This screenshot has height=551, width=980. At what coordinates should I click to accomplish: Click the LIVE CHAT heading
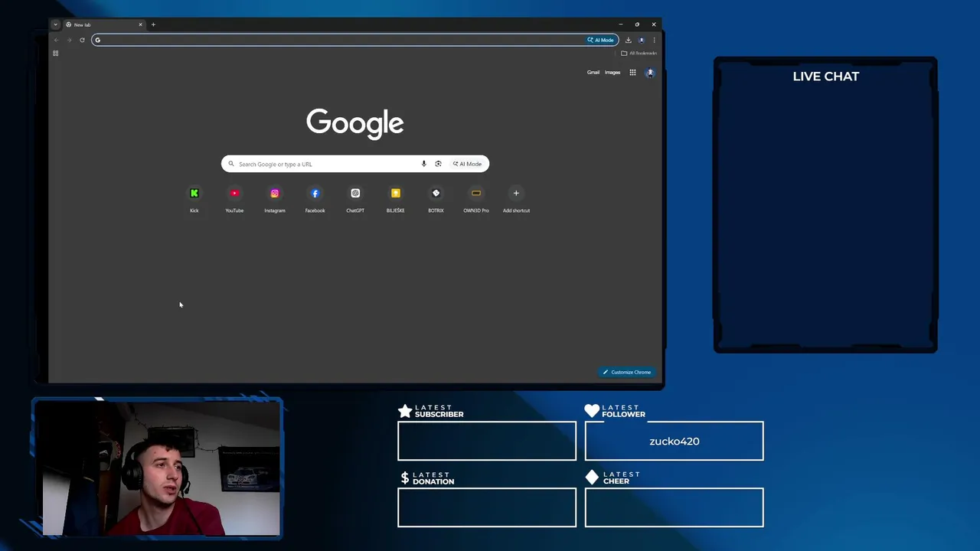[x=826, y=77]
